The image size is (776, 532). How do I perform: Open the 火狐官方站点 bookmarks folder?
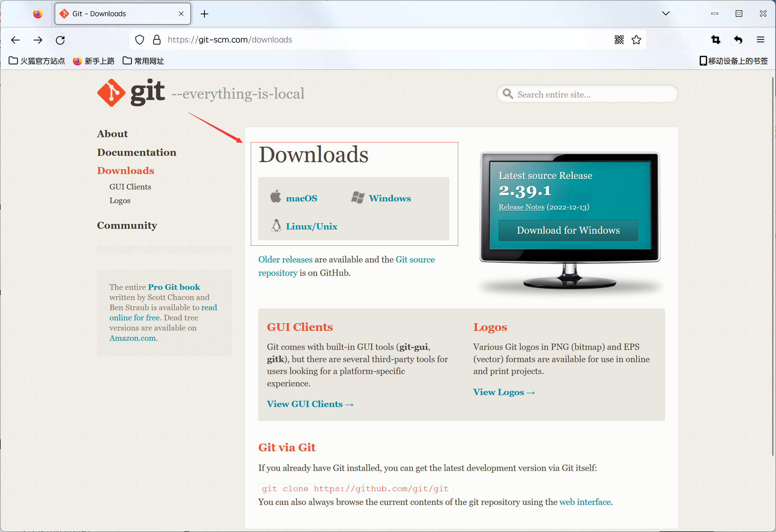point(37,61)
